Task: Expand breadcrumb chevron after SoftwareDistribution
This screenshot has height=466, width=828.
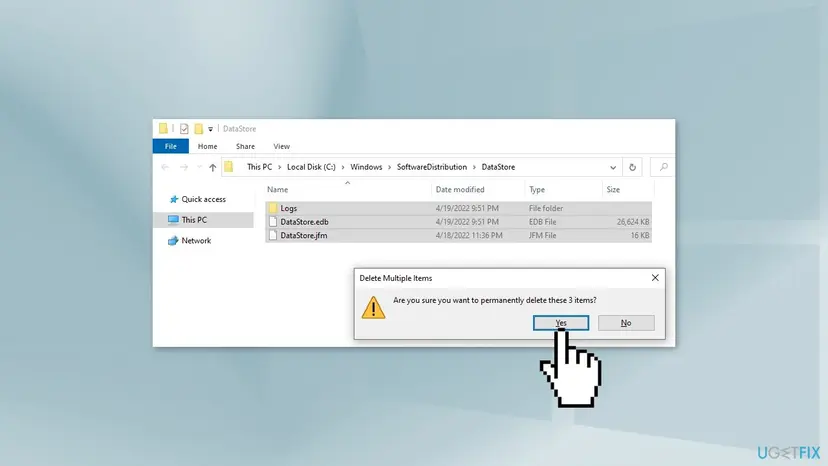Action: click(x=474, y=167)
